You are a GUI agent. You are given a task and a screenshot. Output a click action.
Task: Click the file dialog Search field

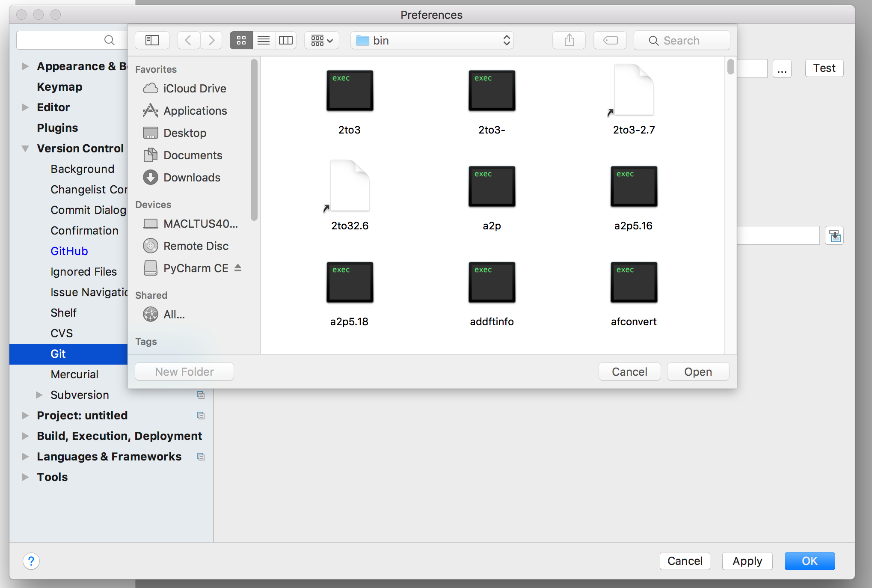coord(681,40)
